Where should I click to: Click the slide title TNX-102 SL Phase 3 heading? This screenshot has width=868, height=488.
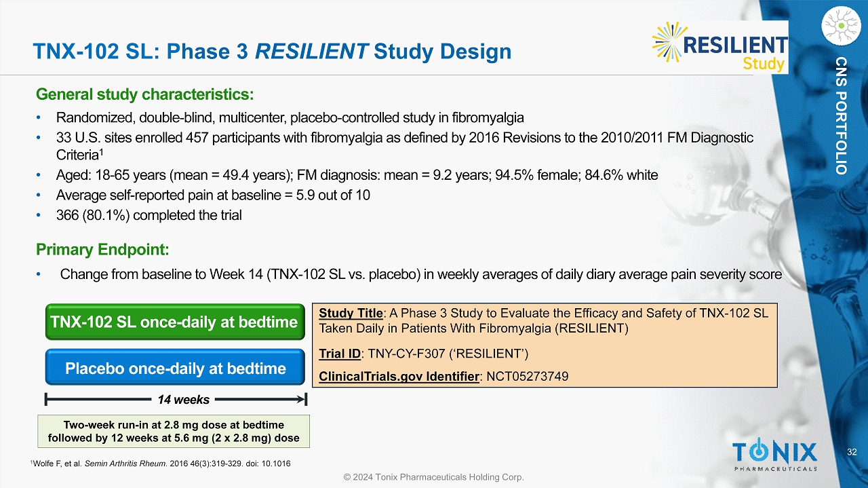click(273, 52)
